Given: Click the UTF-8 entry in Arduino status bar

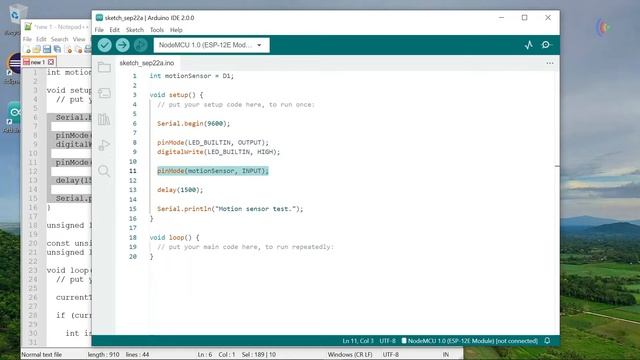Looking at the screenshot, I should click(x=387, y=340).
